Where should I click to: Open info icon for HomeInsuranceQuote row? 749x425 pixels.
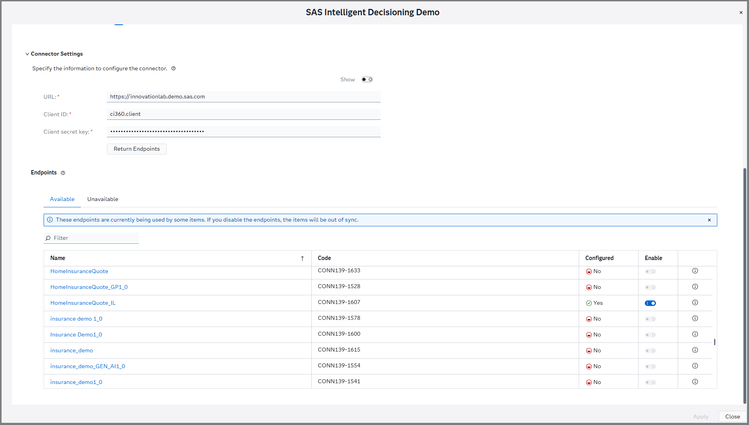[695, 271]
